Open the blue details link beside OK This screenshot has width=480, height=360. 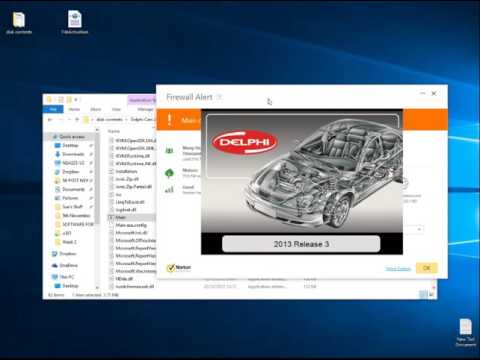coord(398,269)
